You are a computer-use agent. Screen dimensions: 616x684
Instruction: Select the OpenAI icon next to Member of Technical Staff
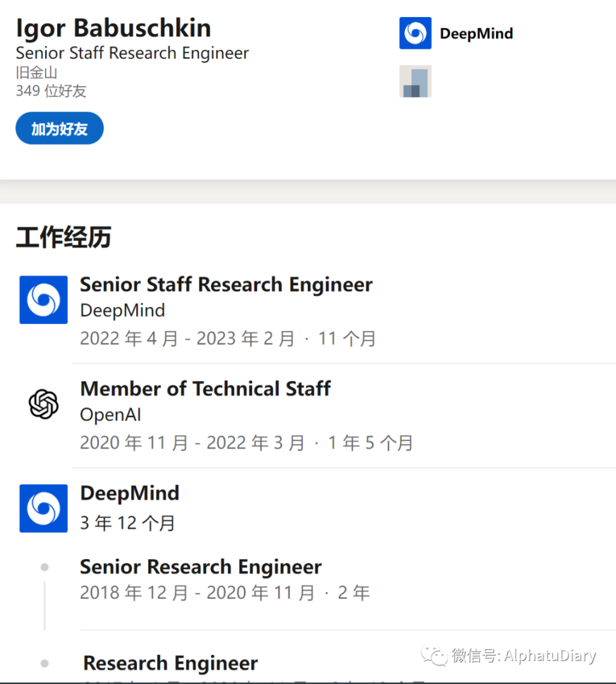(43, 404)
